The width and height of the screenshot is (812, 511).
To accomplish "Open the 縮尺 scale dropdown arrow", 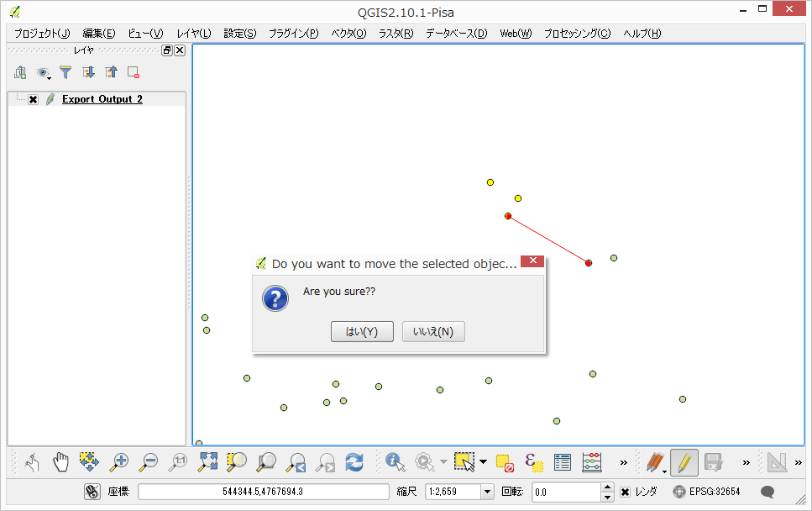I will (x=487, y=492).
